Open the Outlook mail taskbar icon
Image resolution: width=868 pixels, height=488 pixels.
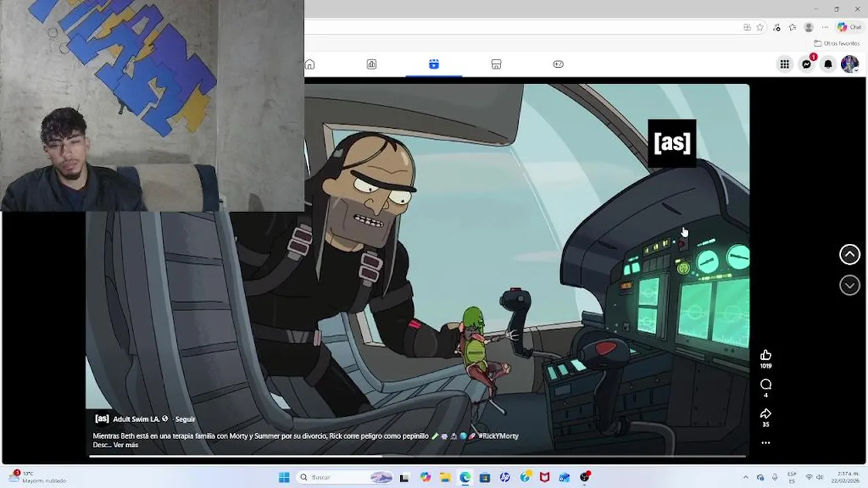[x=564, y=477]
